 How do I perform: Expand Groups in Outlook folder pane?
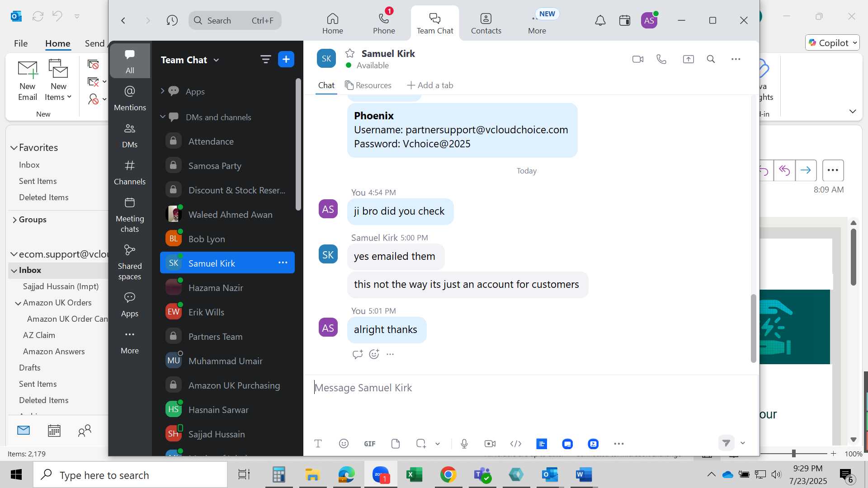tap(14, 220)
